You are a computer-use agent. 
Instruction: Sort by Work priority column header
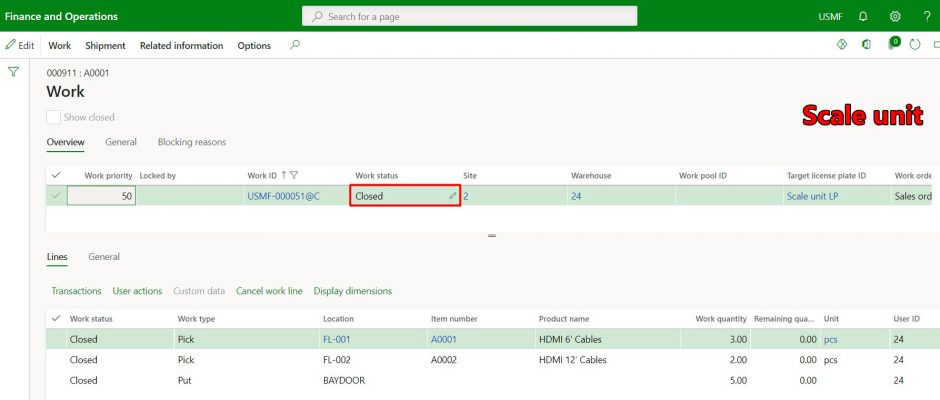[x=108, y=176]
